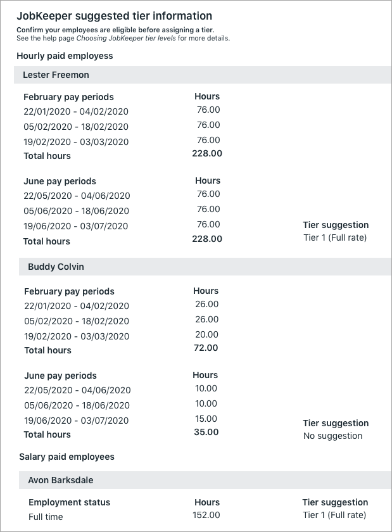Image resolution: width=392 pixels, height=532 pixels.
Task: Click Lester Freemon's 22/05/2020 - 04/06/2020 pay period
Action: tap(77, 196)
